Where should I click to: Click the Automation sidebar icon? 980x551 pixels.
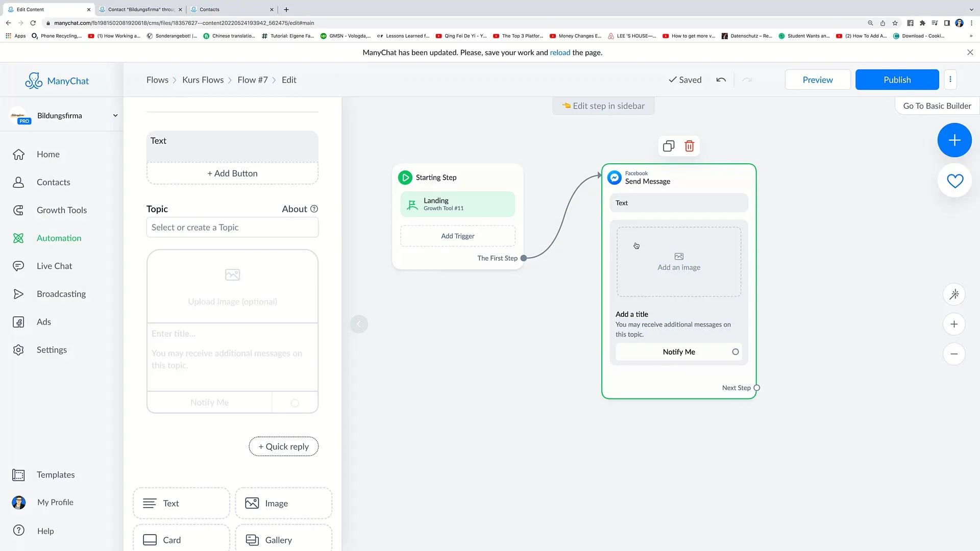[x=18, y=237]
